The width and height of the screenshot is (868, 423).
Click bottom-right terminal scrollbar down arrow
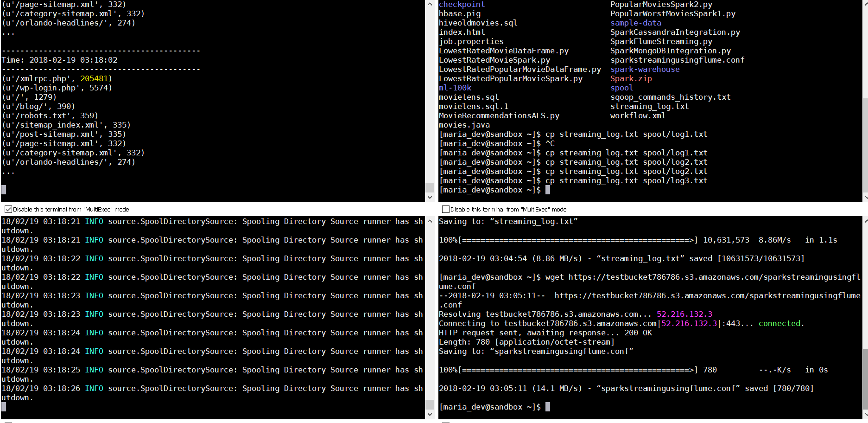[x=865, y=415]
